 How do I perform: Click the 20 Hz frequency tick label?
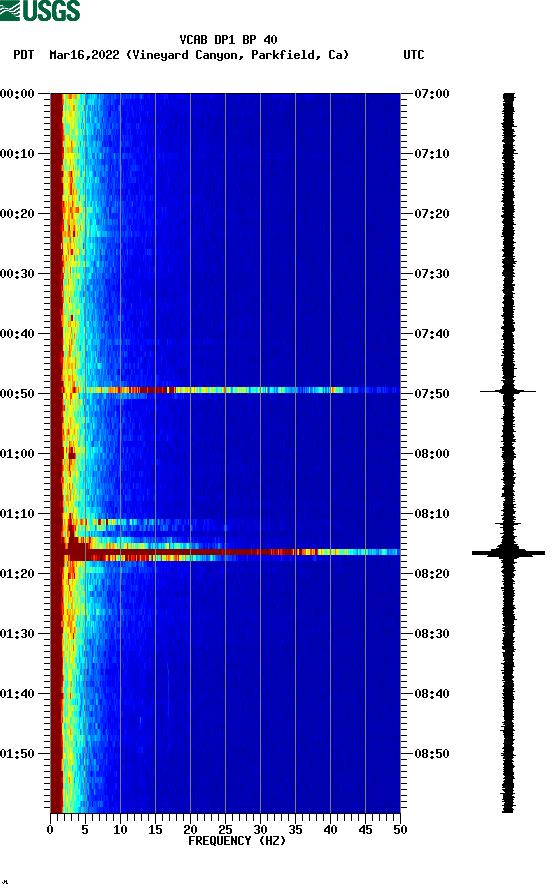tap(190, 830)
